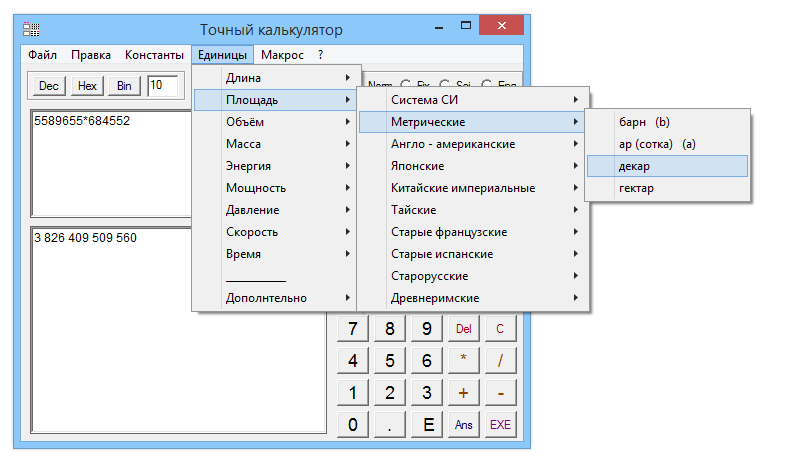Screen dimensions: 805x473
Task: Click the decimal point key
Action: coord(390,425)
